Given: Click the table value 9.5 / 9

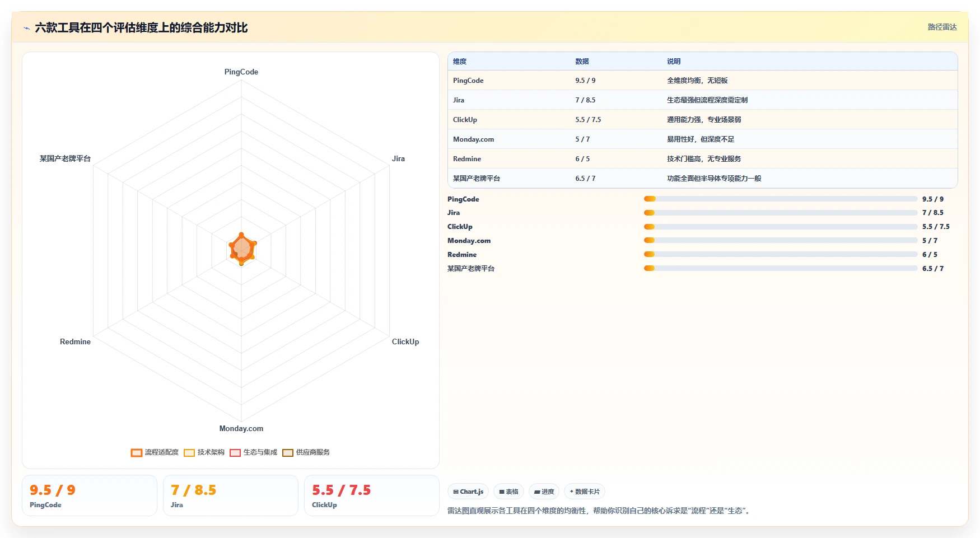Looking at the screenshot, I should point(585,81).
